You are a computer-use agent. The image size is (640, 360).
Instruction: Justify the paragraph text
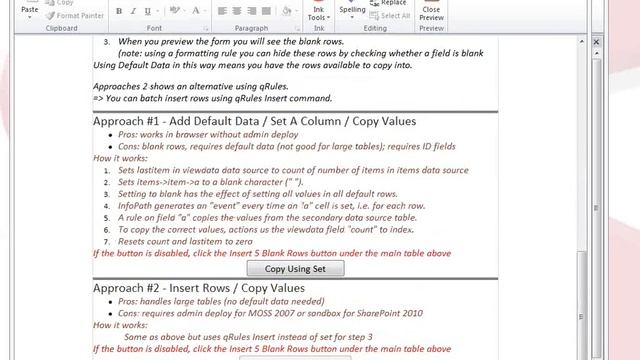(266, 11)
